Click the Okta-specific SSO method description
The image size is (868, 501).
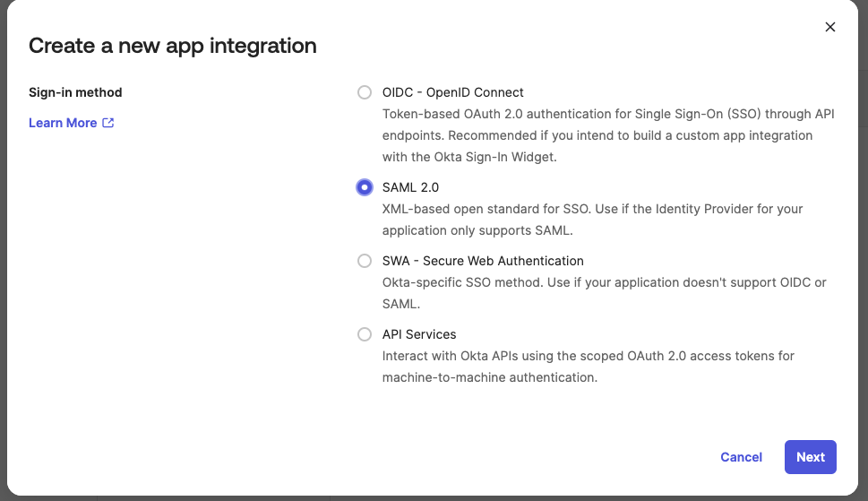click(604, 293)
